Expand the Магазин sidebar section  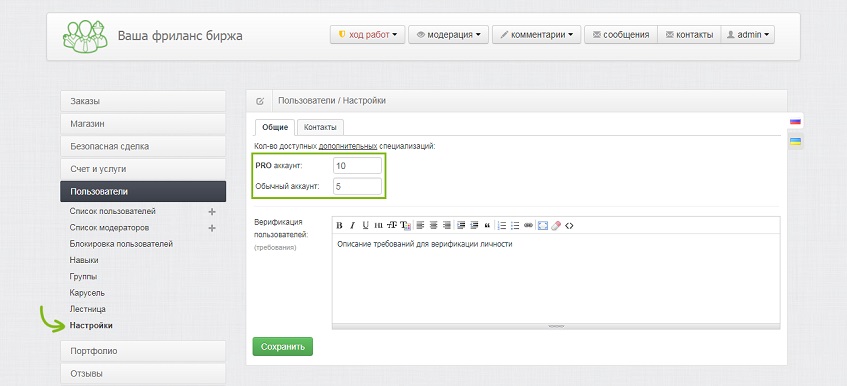pos(143,124)
